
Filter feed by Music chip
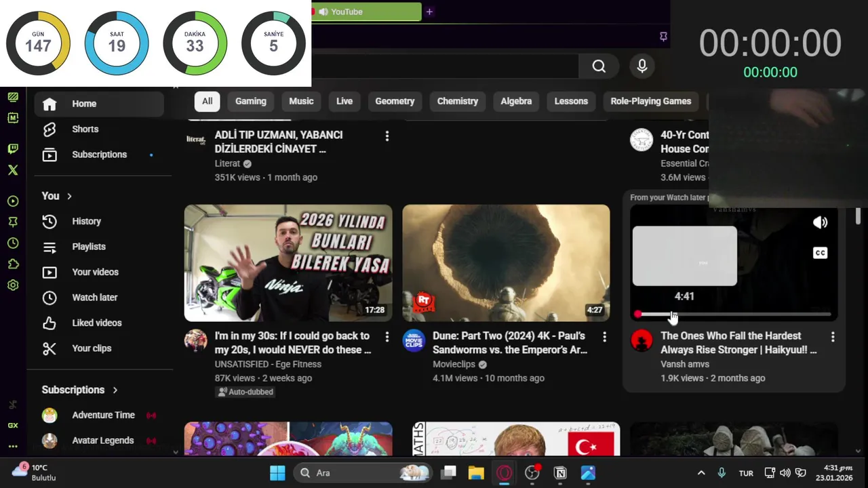[301, 101]
